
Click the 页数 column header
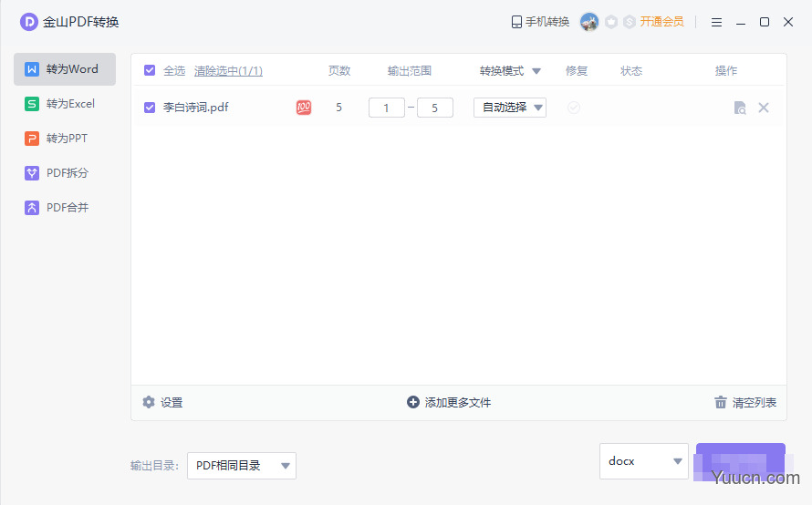click(x=339, y=71)
